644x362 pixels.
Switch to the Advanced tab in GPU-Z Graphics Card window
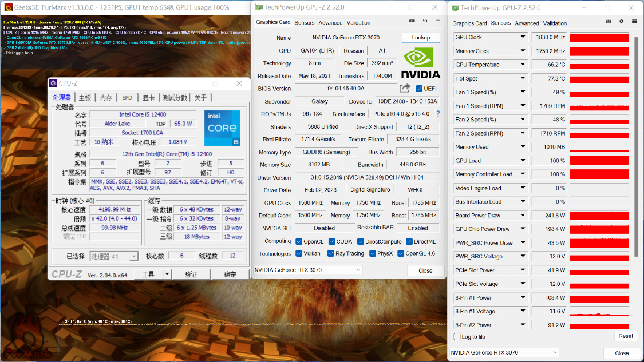(330, 22)
